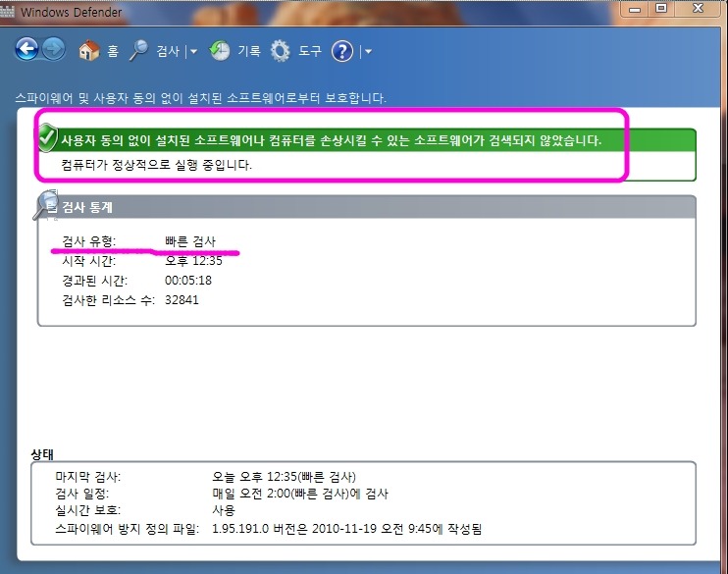Select the 도구 toolbar label

click(310, 51)
